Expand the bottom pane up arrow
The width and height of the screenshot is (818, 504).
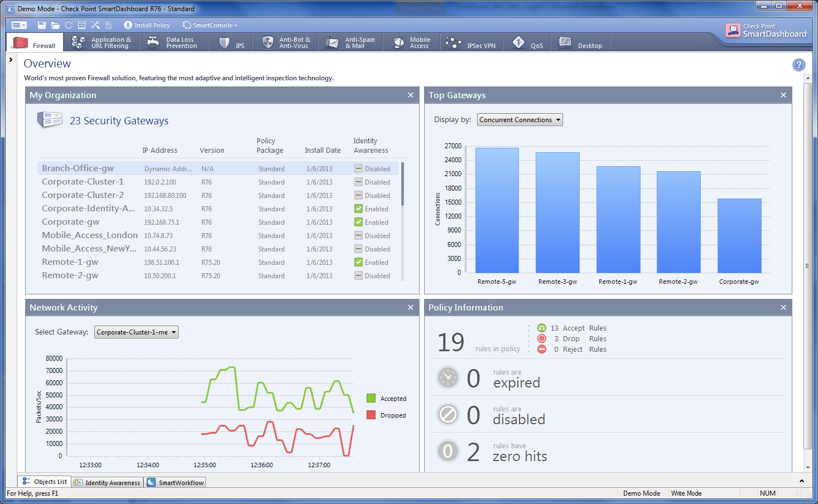[x=802, y=481]
